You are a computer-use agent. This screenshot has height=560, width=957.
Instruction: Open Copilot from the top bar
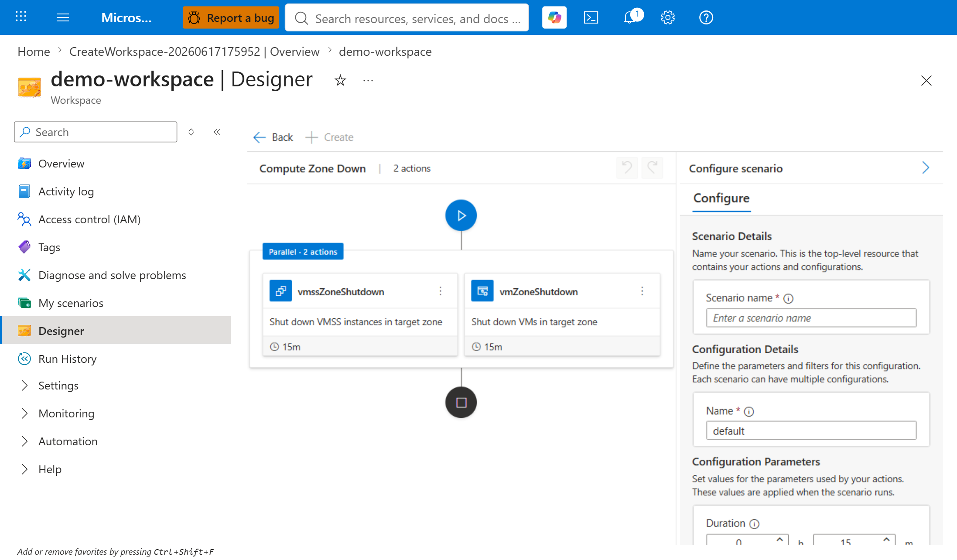click(554, 17)
